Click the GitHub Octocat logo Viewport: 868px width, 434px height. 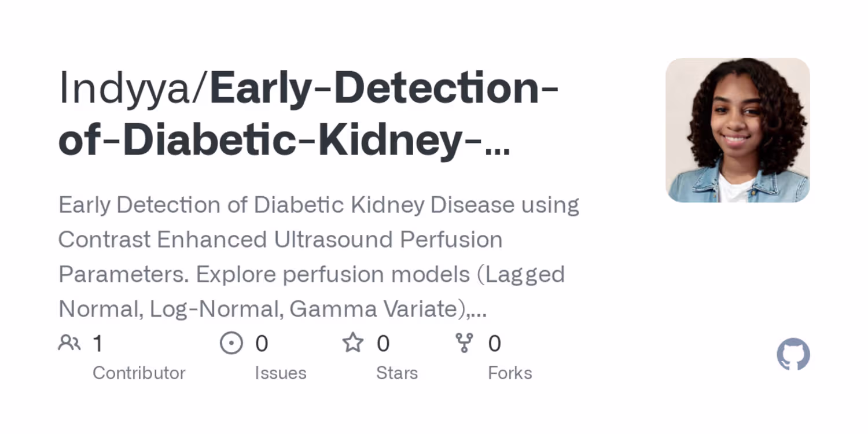[793, 354]
